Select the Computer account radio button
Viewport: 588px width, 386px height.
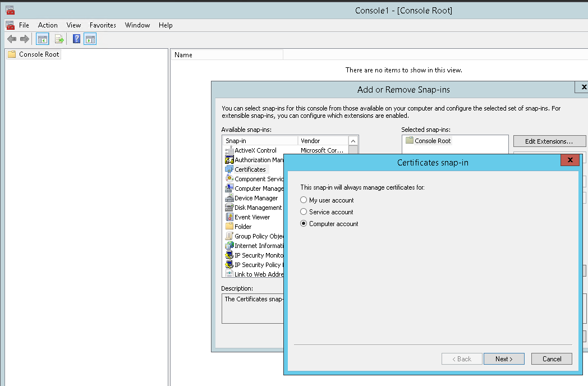coord(304,224)
